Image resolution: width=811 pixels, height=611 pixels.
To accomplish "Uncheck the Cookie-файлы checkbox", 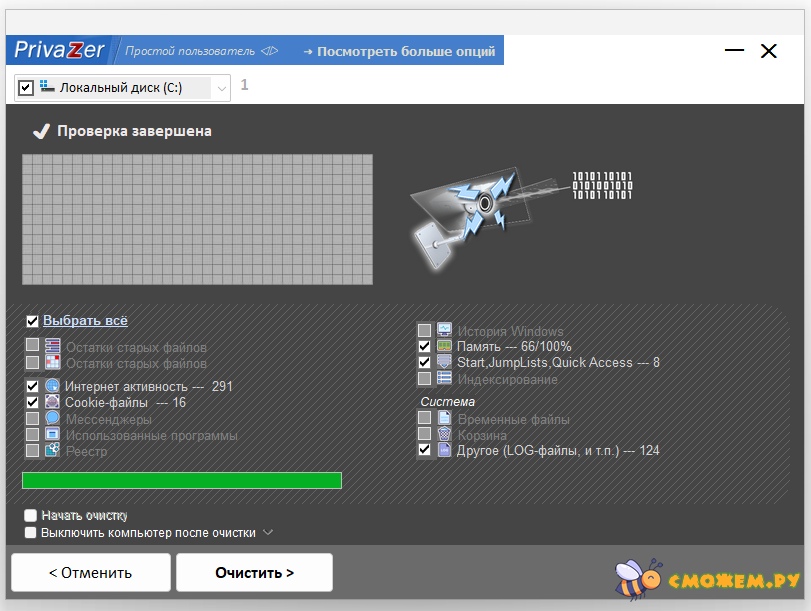I will click(32, 402).
